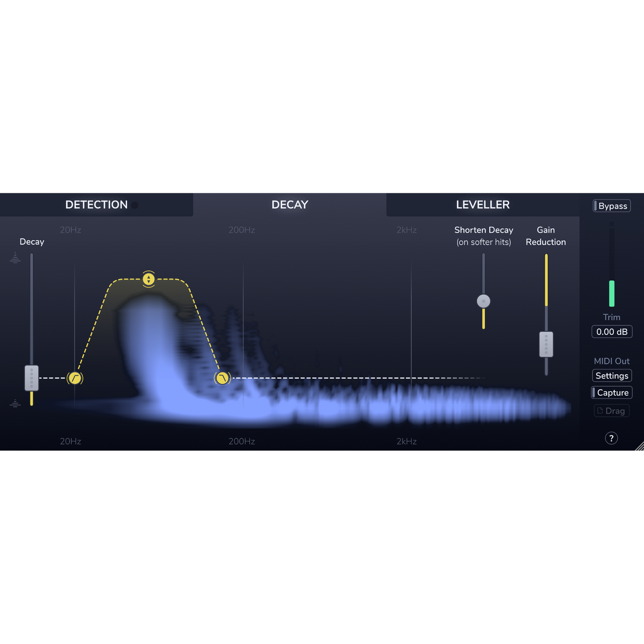Click the high-pass filter node icon
Screen dimensions: 644x644
75,378
